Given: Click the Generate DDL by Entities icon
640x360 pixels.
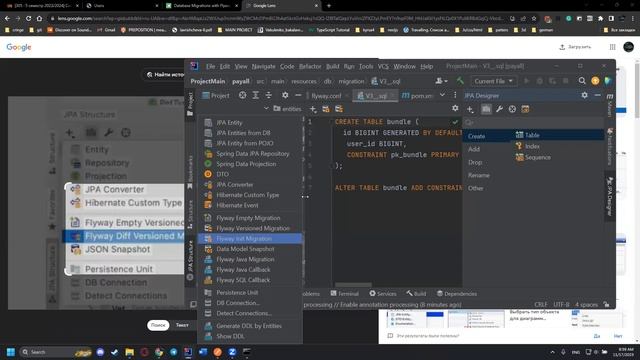Looking at the screenshot, I should coord(208,326).
